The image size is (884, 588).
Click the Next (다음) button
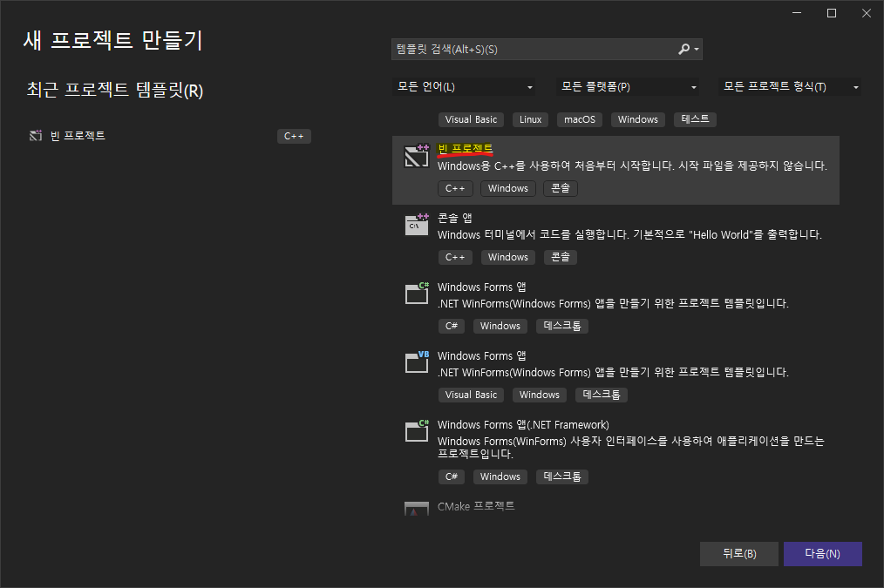click(x=823, y=554)
